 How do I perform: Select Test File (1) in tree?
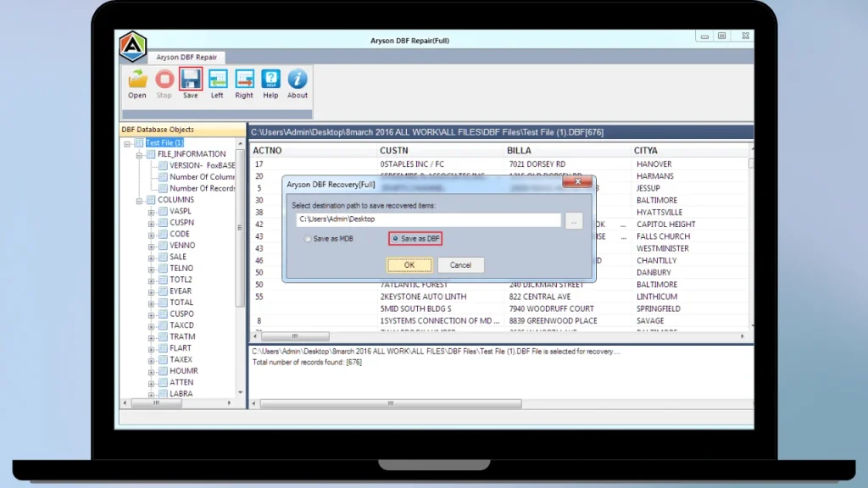pyautogui.click(x=164, y=142)
